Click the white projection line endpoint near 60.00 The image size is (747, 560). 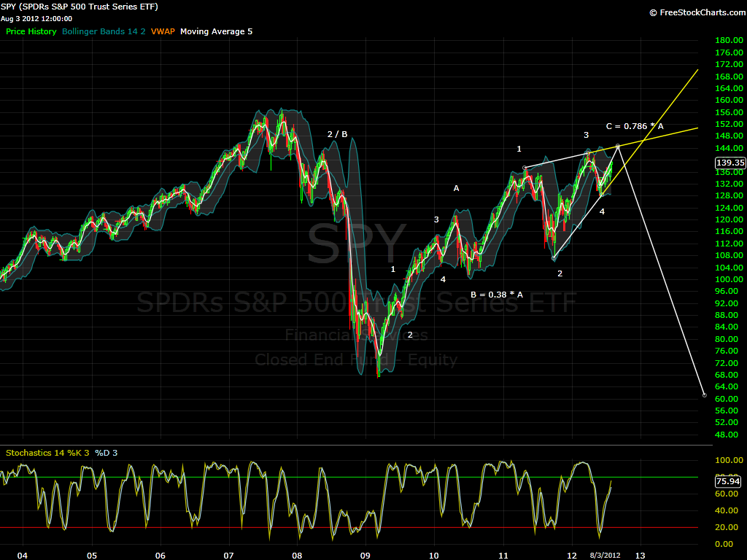point(705,395)
